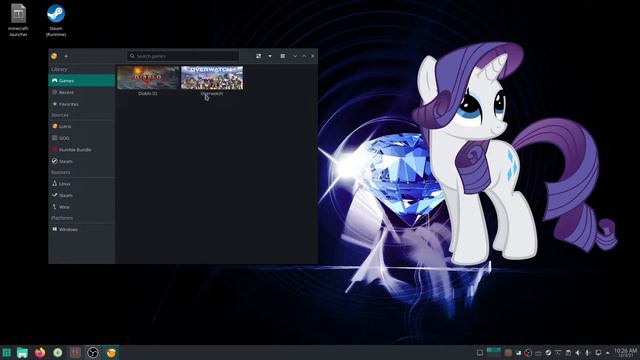The height and width of the screenshot is (360, 640).
Task: Click the Overwatch title label
Action: (212, 93)
